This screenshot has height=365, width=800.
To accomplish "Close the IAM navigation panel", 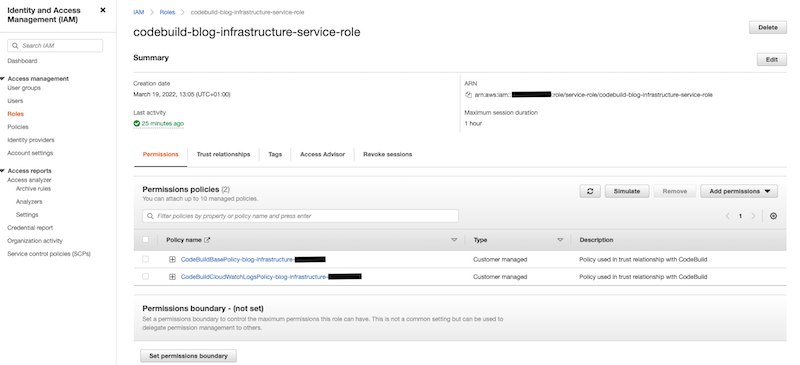I will [103, 10].
